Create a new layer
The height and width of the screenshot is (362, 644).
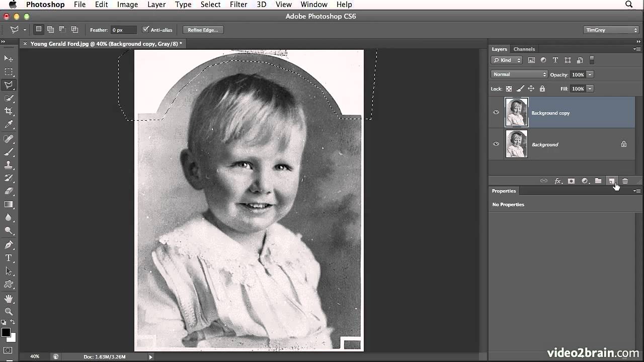coord(612,181)
